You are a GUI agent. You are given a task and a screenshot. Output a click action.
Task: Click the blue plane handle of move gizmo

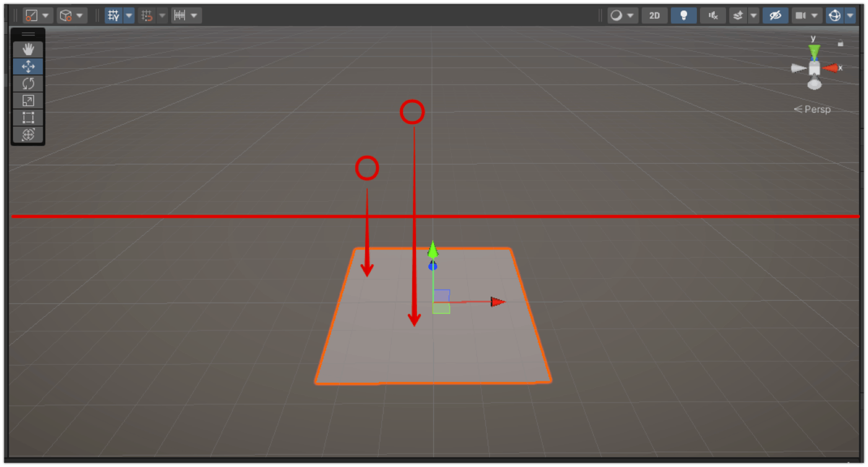point(441,296)
